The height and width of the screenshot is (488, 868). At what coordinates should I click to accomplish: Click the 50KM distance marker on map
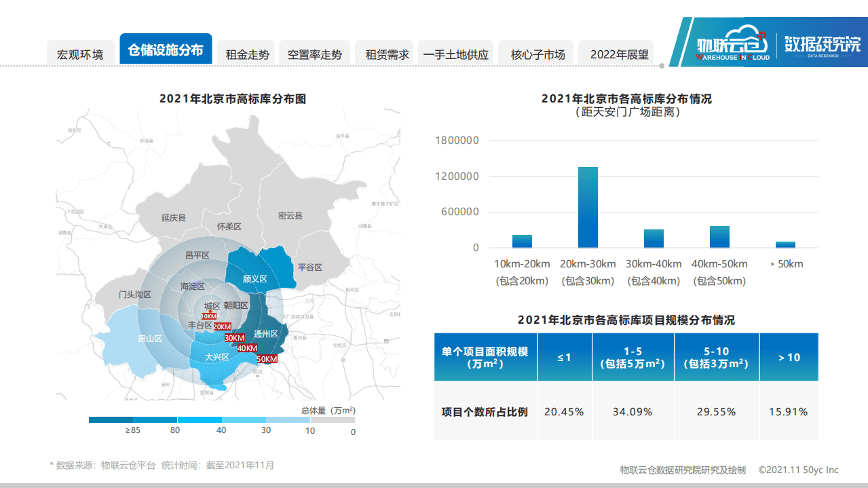267,359
